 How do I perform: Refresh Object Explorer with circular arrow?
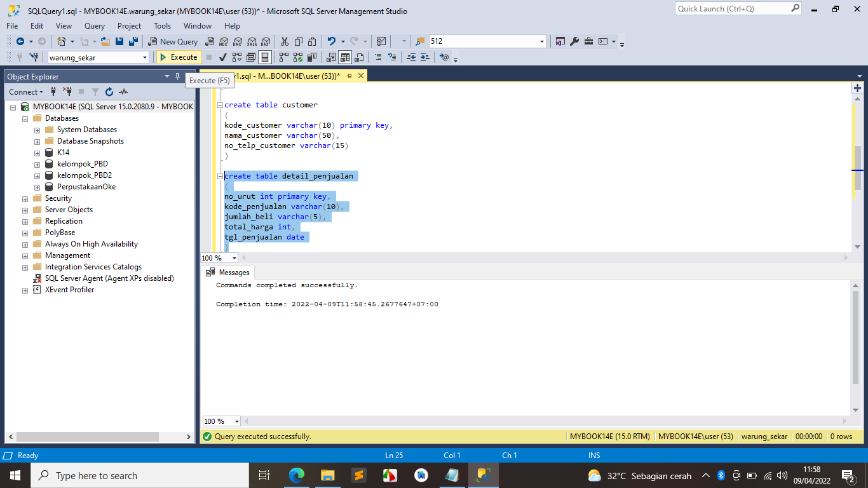point(109,92)
